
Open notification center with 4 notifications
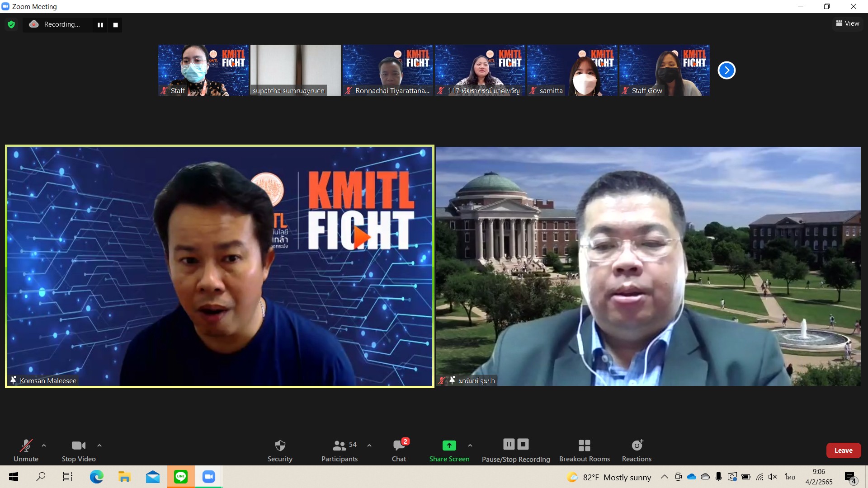(850, 477)
